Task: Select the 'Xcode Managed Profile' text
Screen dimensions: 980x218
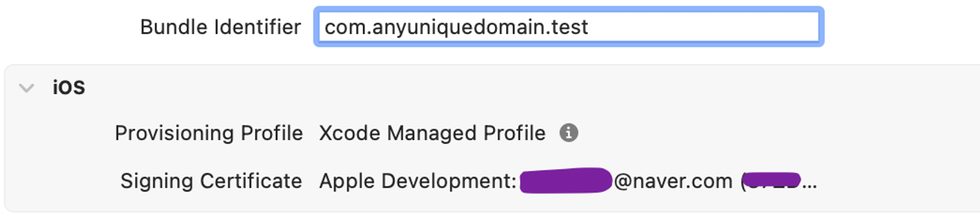Action: (432, 133)
